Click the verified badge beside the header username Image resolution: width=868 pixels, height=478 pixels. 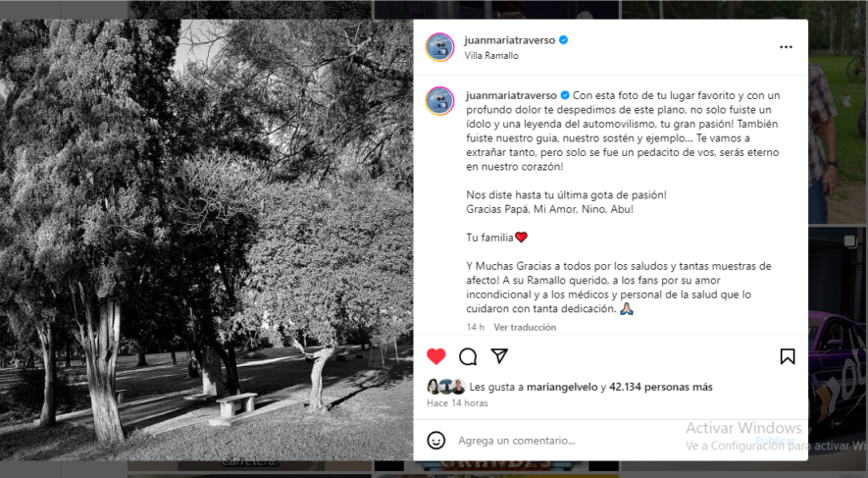564,40
